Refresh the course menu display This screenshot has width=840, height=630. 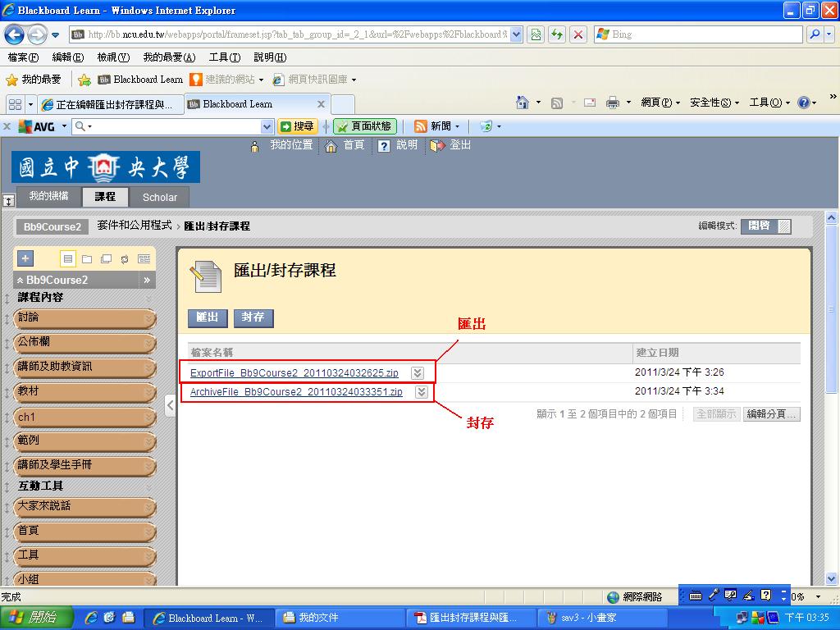124,258
